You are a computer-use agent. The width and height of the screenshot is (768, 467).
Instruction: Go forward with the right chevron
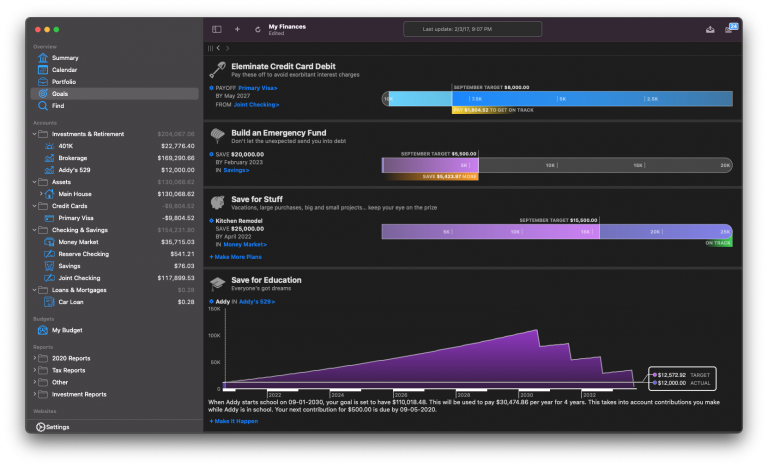pos(228,48)
